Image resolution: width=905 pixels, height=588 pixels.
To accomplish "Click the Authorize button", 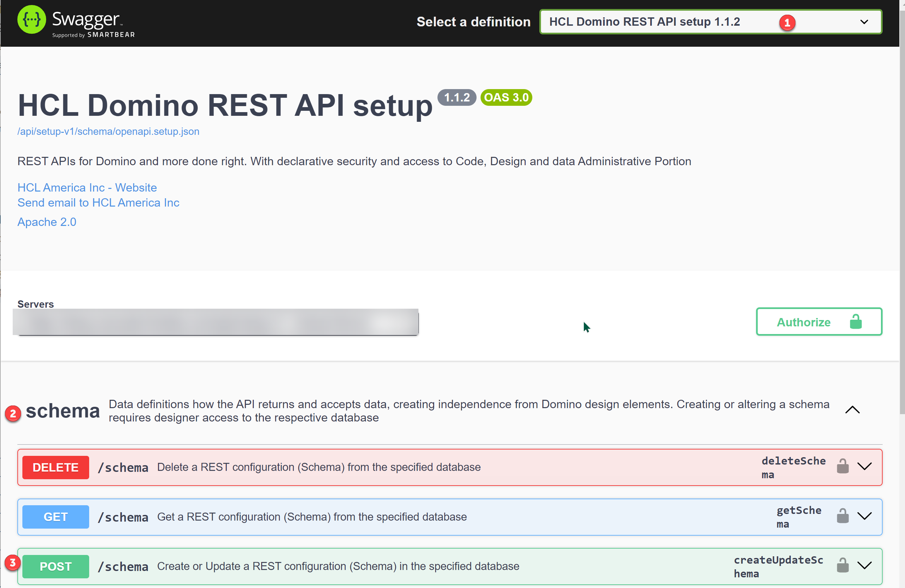I will (x=819, y=322).
